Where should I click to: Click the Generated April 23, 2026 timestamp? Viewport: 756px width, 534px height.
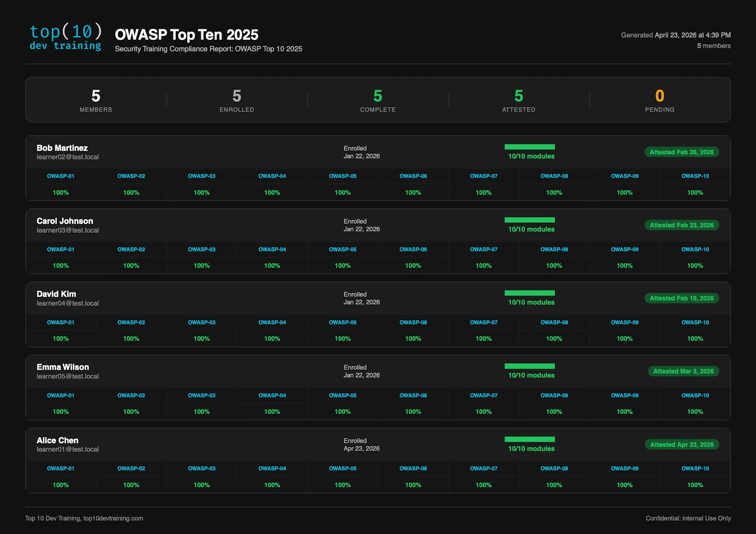(x=676, y=35)
